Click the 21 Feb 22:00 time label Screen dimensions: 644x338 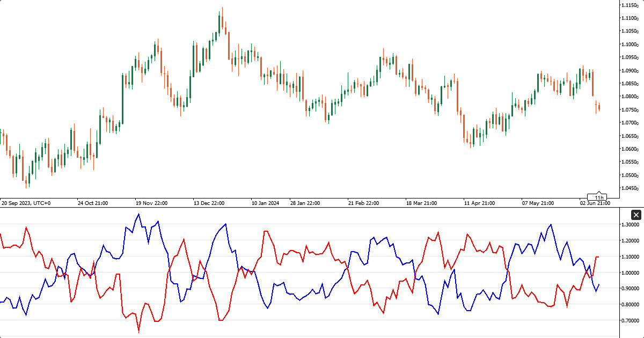363,203
